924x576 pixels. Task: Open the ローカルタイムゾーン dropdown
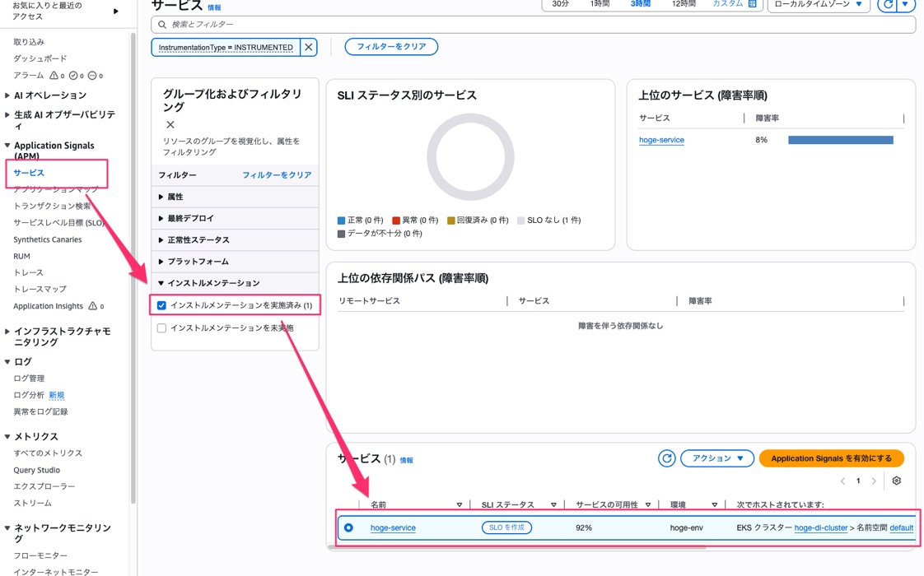point(818,4)
